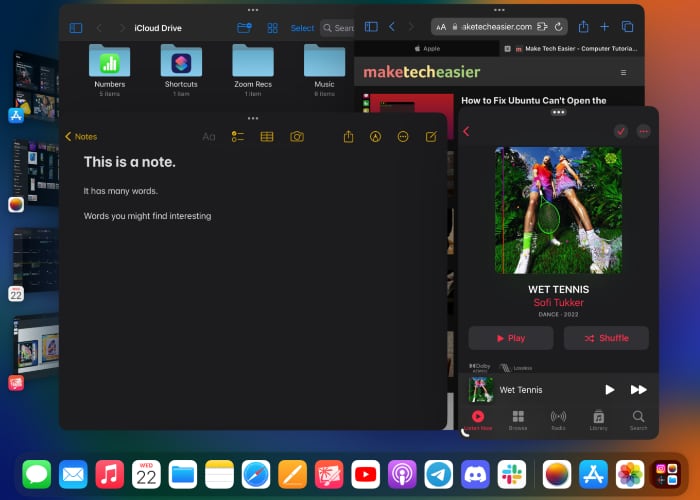Add a new Safari tab
The width and height of the screenshot is (700, 500).
[x=604, y=27]
